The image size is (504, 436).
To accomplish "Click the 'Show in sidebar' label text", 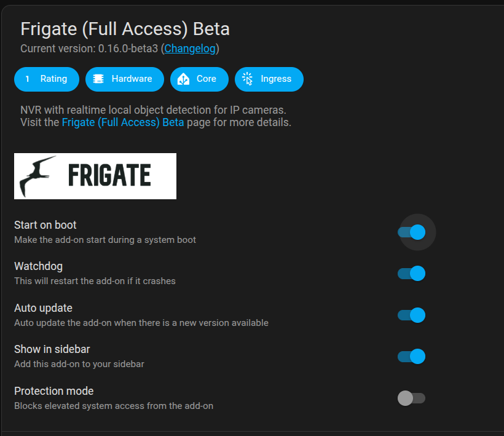I will point(52,349).
